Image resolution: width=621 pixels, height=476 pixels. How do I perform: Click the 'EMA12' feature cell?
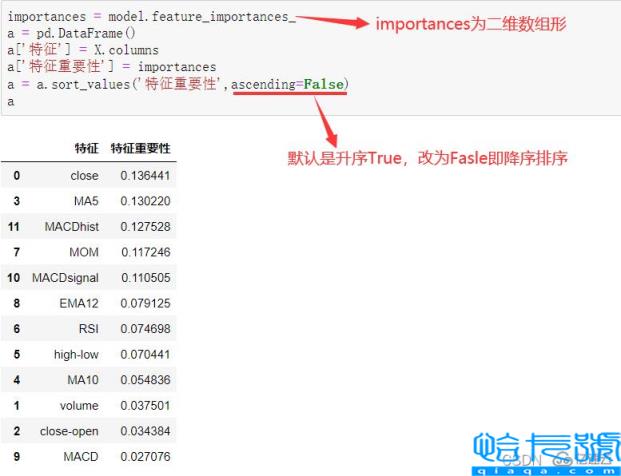click(79, 303)
